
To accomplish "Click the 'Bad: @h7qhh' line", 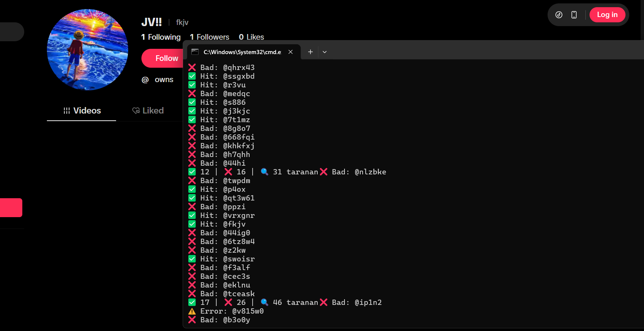I will coord(219,154).
